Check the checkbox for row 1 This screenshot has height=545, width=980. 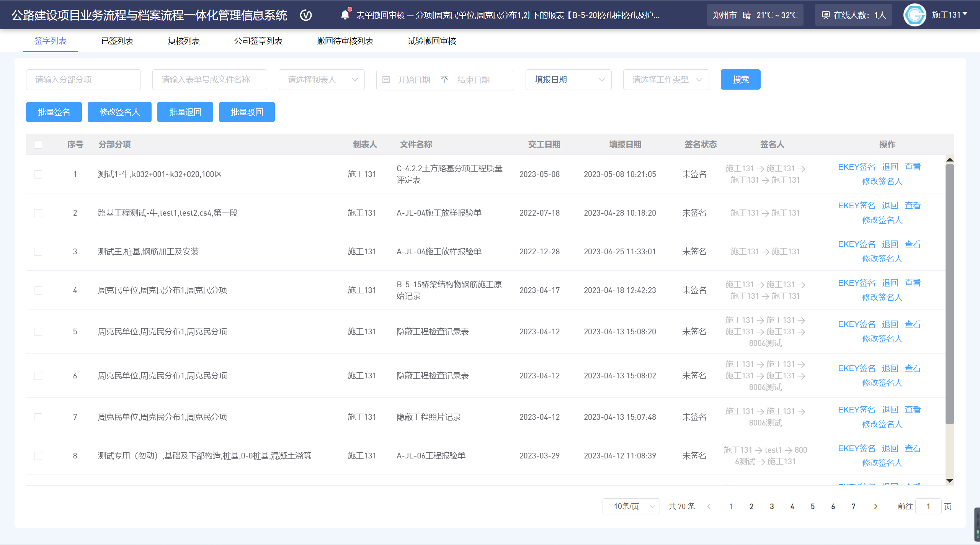point(38,174)
